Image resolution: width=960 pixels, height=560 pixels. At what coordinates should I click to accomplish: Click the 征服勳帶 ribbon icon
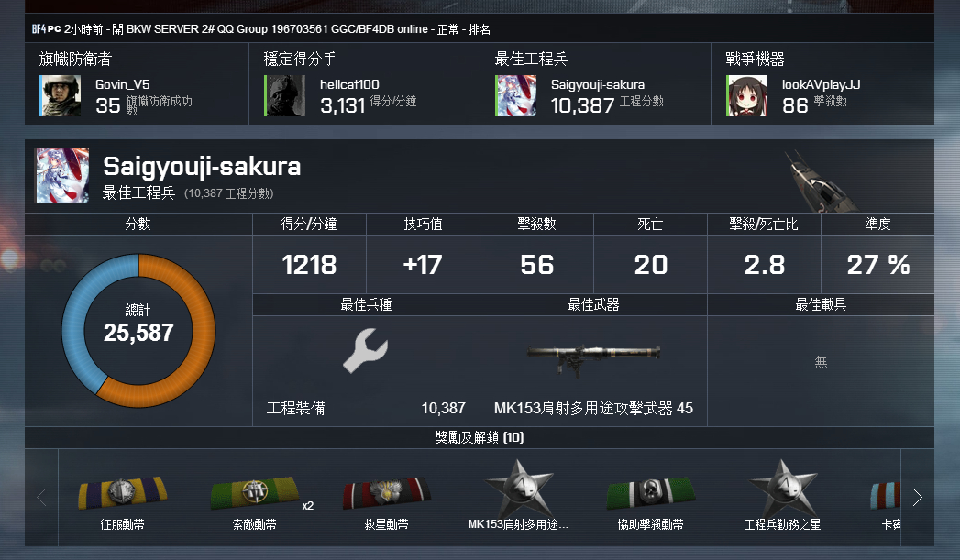pyautogui.click(x=123, y=492)
